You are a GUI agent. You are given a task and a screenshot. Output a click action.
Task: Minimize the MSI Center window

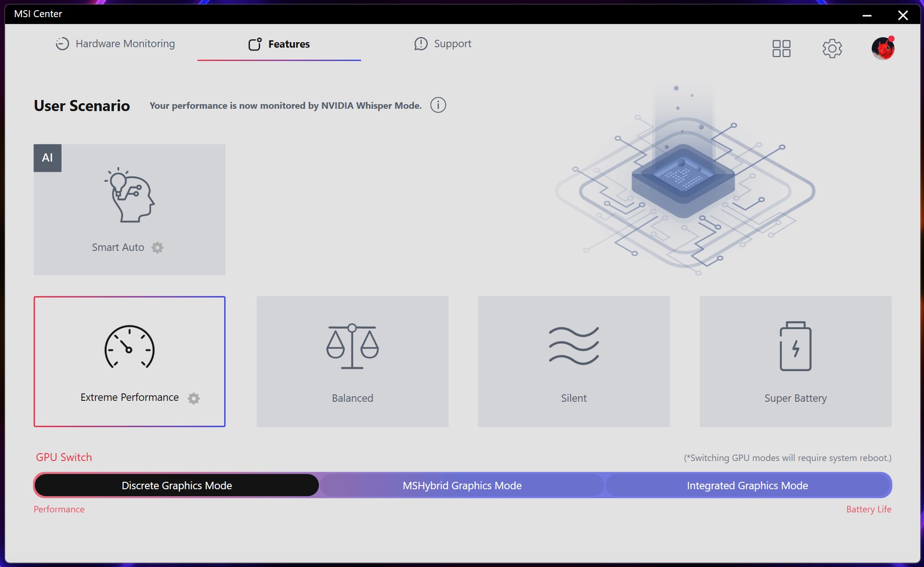(867, 15)
